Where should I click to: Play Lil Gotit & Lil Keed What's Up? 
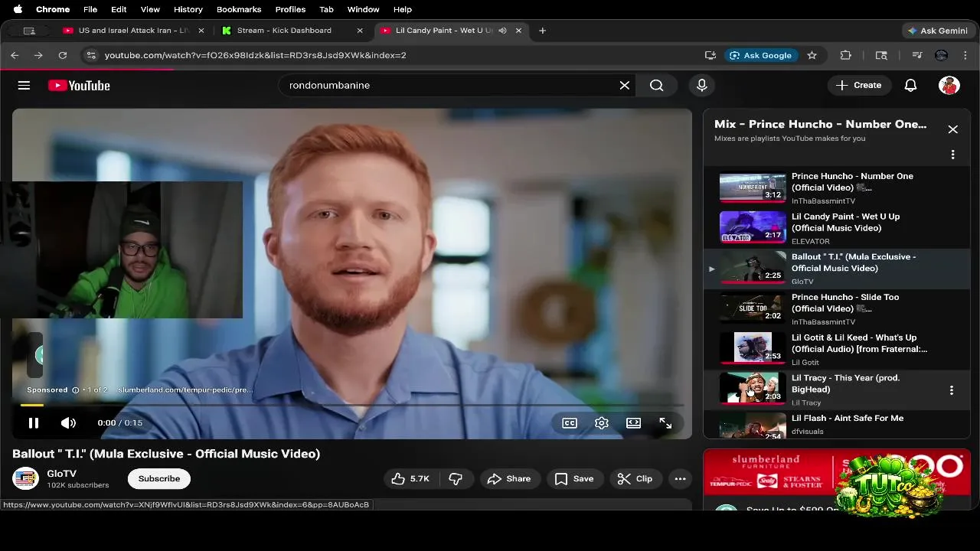click(x=837, y=349)
